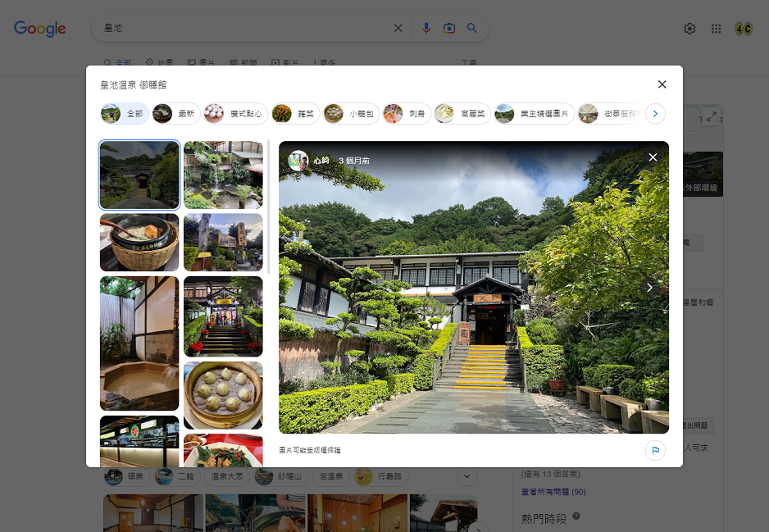Close the enlarged photo viewer panel
Image resolution: width=769 pixels, height=532 pixels.
(x=653, y=157)
